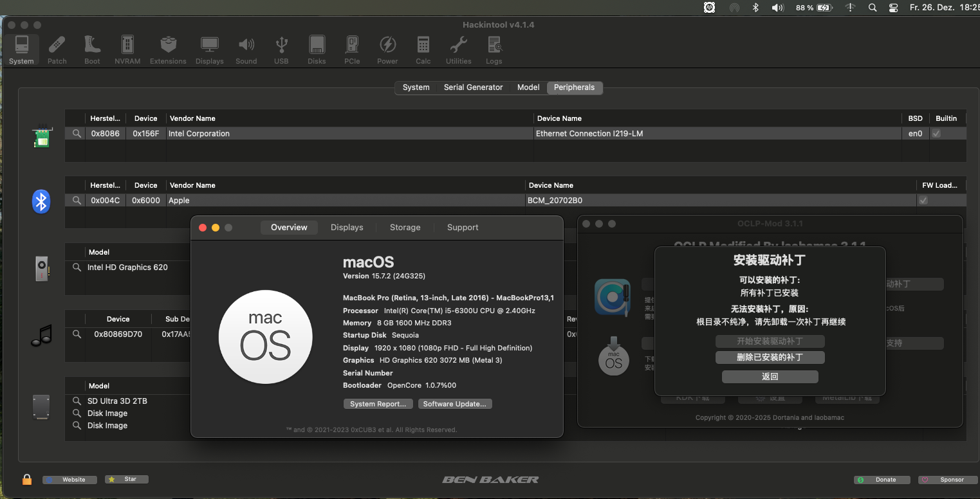Image resolution: width=980 pixels, height=499 pixels.
Task: Select the Storage tab in About window
Action: 405,228
